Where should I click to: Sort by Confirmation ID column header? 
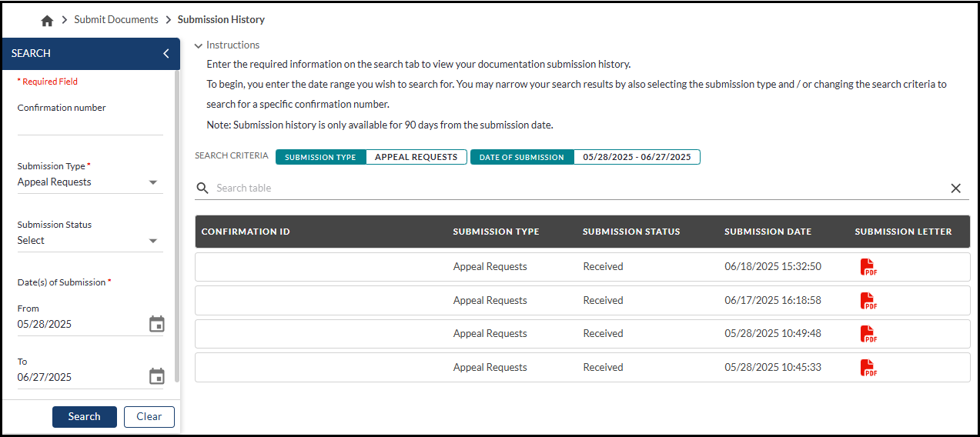point(246,232)
